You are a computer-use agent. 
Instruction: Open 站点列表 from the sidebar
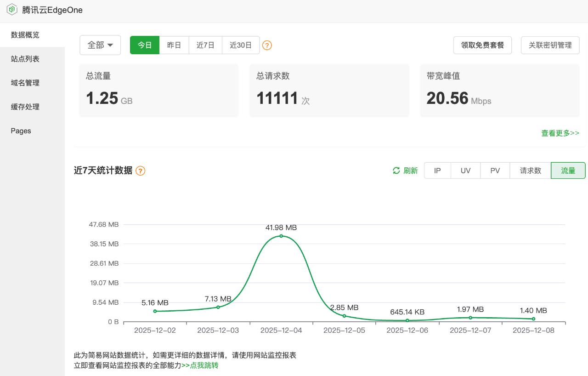point(24,58)
